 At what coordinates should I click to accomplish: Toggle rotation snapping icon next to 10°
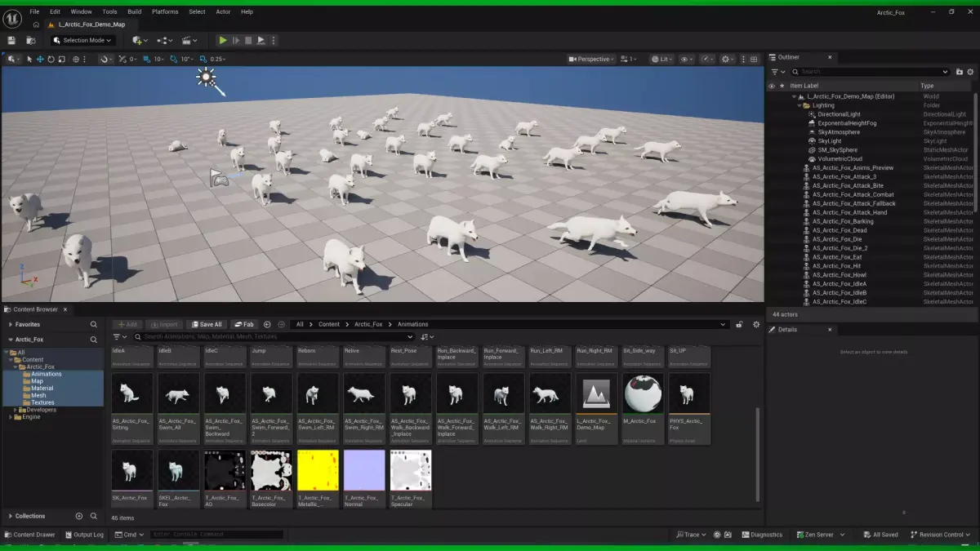(x=173, y=59)
